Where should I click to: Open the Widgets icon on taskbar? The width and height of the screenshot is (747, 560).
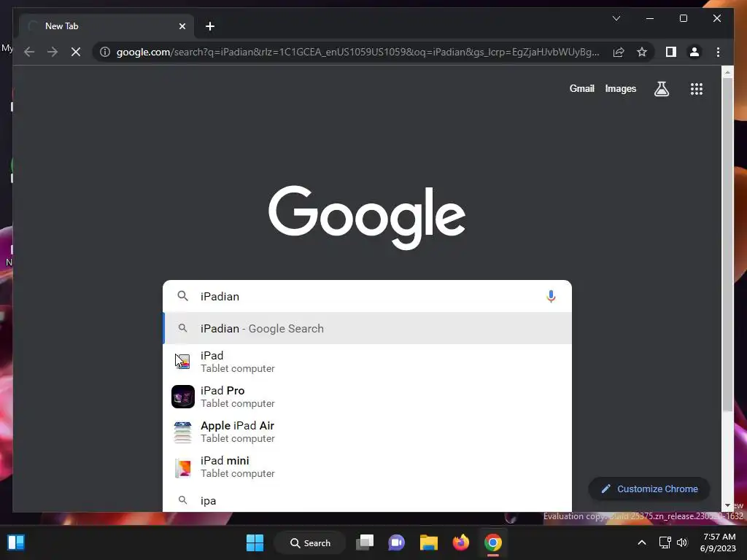16,542
